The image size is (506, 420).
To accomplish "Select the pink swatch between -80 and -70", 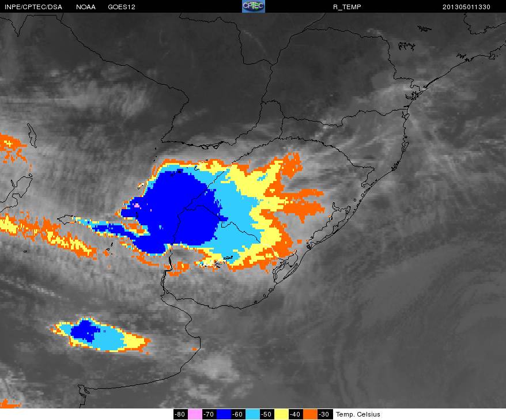I will 195,414.
